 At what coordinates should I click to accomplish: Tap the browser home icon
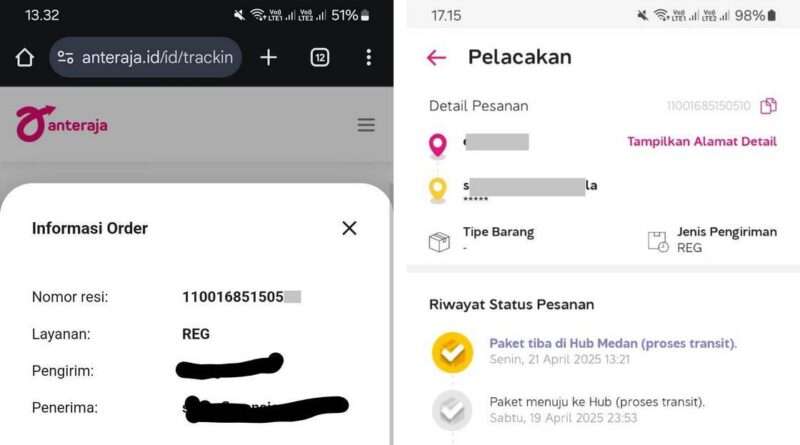pos(24,58)
